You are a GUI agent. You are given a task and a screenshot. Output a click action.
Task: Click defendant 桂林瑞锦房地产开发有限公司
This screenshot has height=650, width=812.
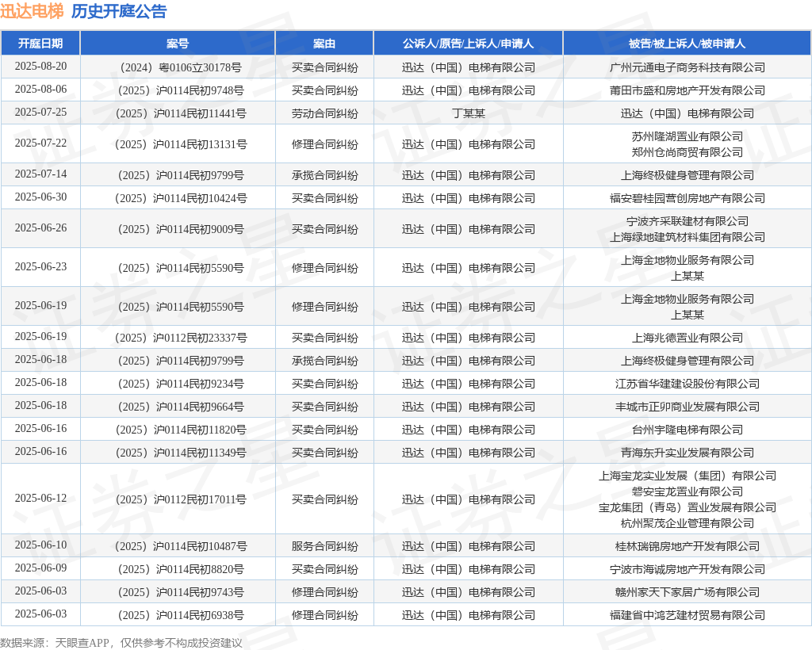(688, 546)
